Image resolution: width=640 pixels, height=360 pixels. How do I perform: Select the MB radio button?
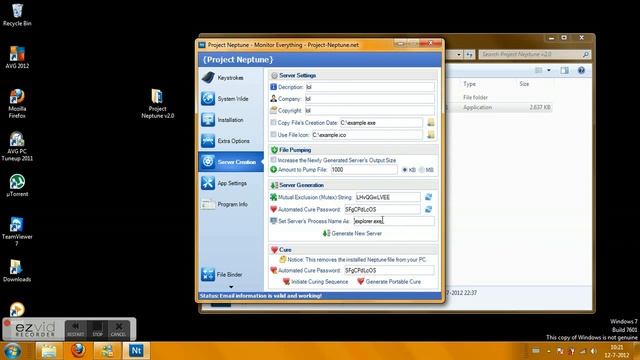422,170
